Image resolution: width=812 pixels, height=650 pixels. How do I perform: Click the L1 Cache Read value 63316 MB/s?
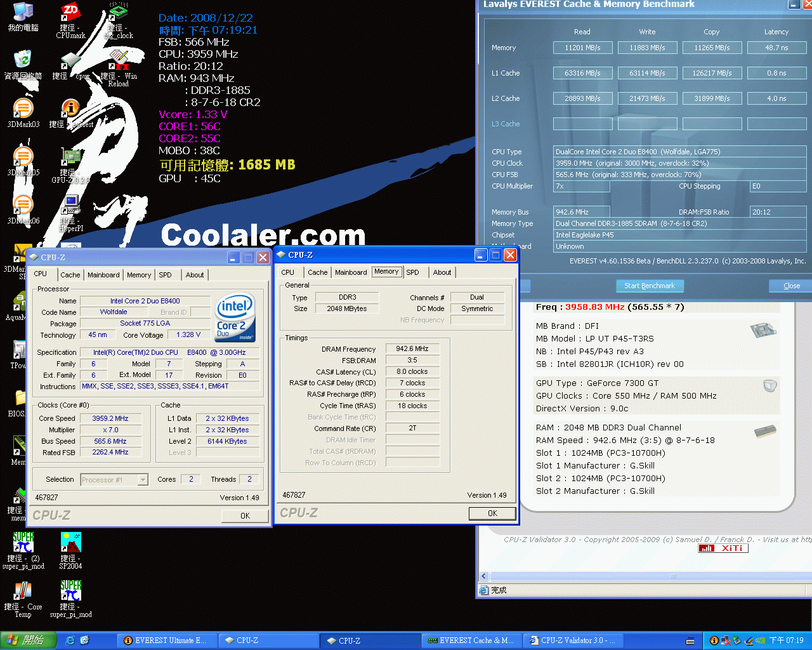click(582, 73)
